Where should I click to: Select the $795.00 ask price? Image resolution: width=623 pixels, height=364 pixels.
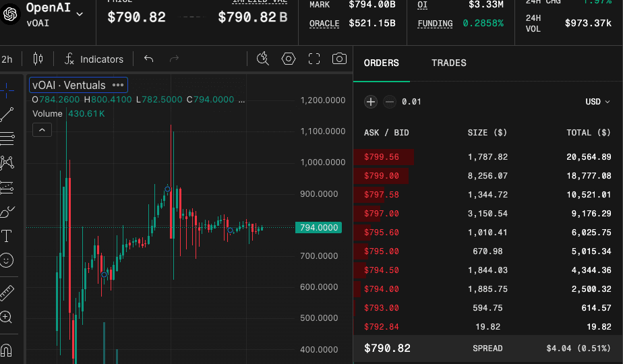[382, 251]
